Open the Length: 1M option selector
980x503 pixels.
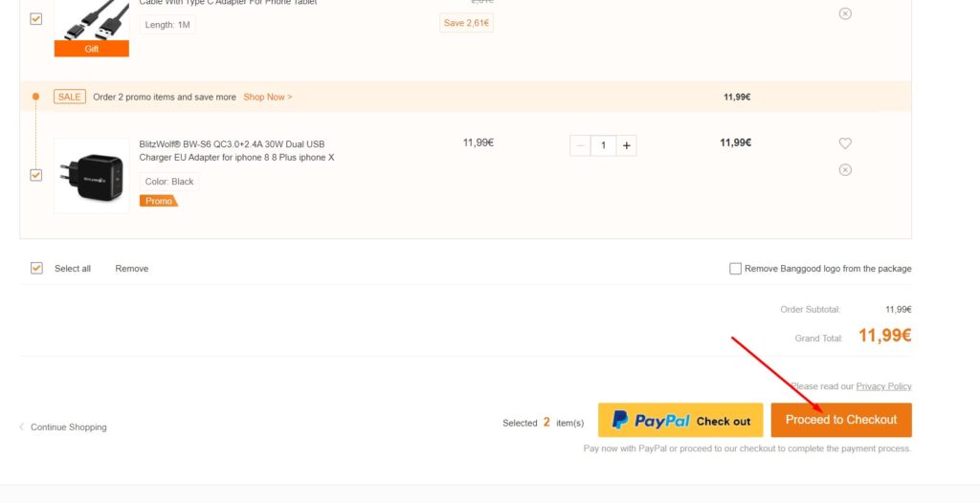(x=167, y=25)
